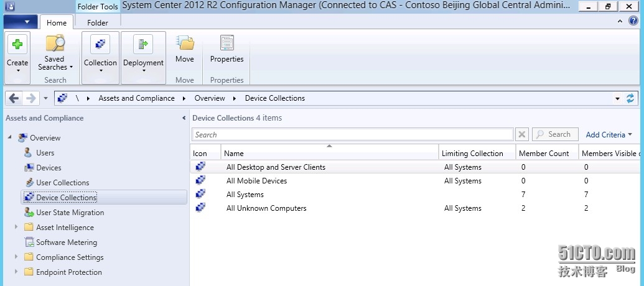The height and width of the screenshot is (286, 644).
Task: Select the User Collections node icon
Action: point(29,183)
